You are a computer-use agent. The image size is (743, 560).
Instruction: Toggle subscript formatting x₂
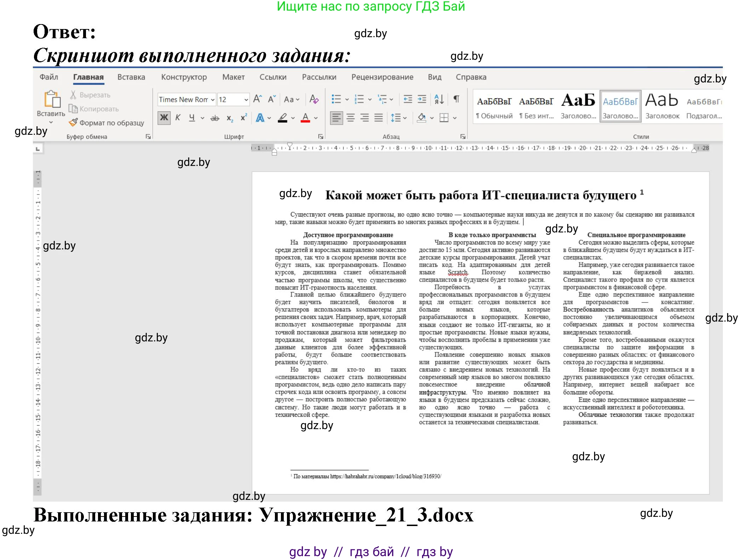[x=229, y=117]
